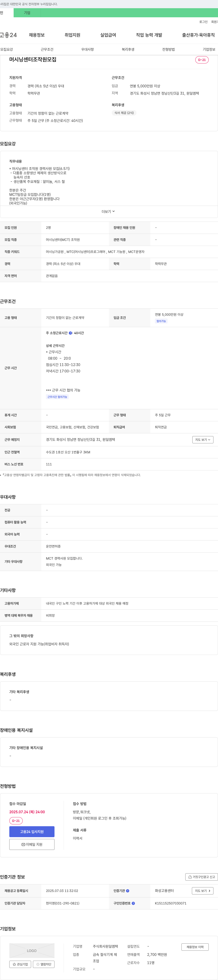Click 수도권 1호선 오산 1번출구 3KM

coord(68,452)
